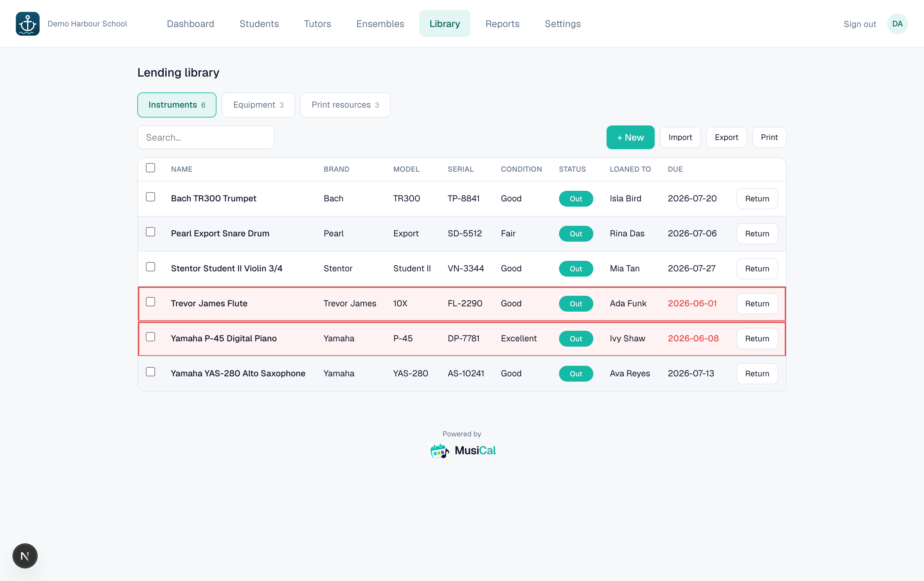Click the DUE column header
Viewport: 924px width, 581px height.
675,169
